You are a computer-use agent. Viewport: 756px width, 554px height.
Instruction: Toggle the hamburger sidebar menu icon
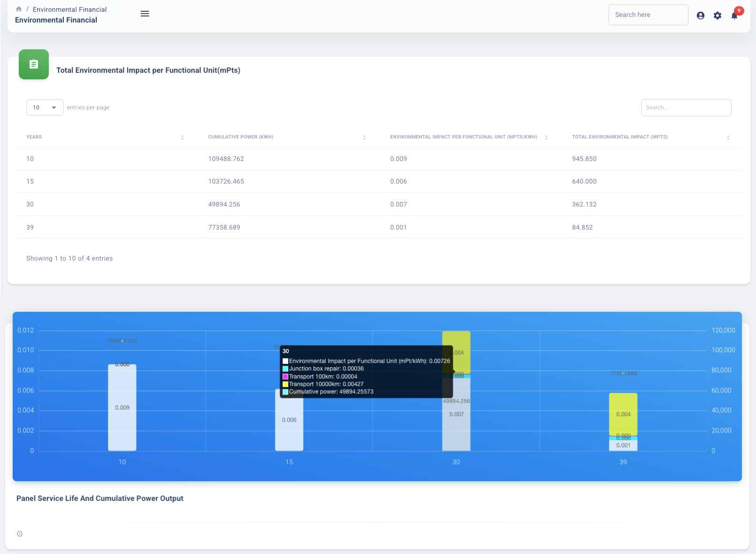[x=145, y=14]
